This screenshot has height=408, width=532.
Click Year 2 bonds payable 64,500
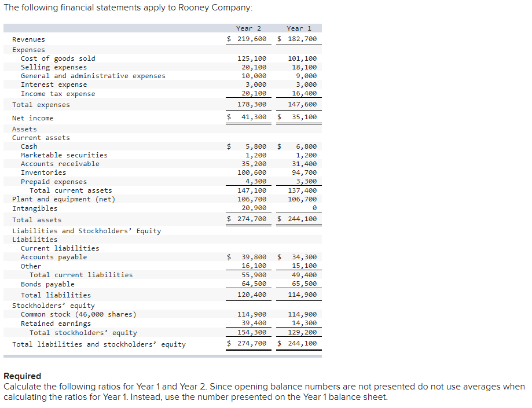pyautogui.click(x=254, y=284)
